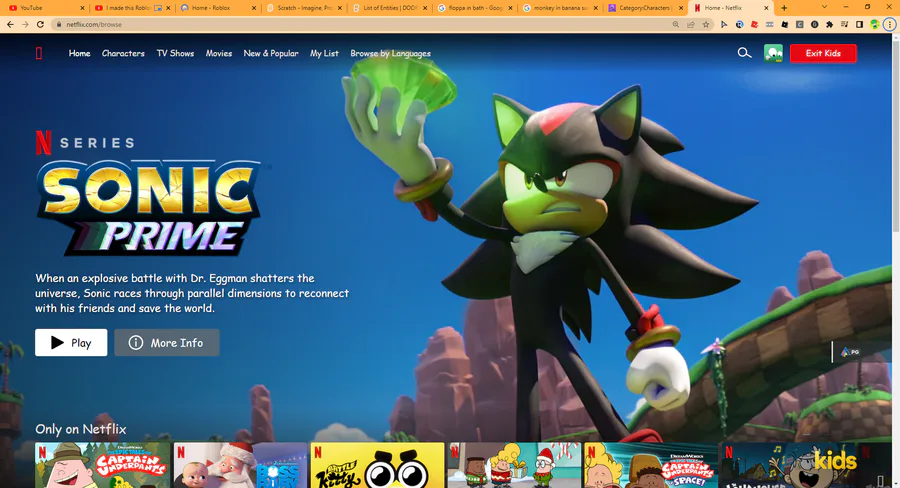Open the kids profile avatar
Viewport: 900px width, 488px height.
click(x=773, y=53)
